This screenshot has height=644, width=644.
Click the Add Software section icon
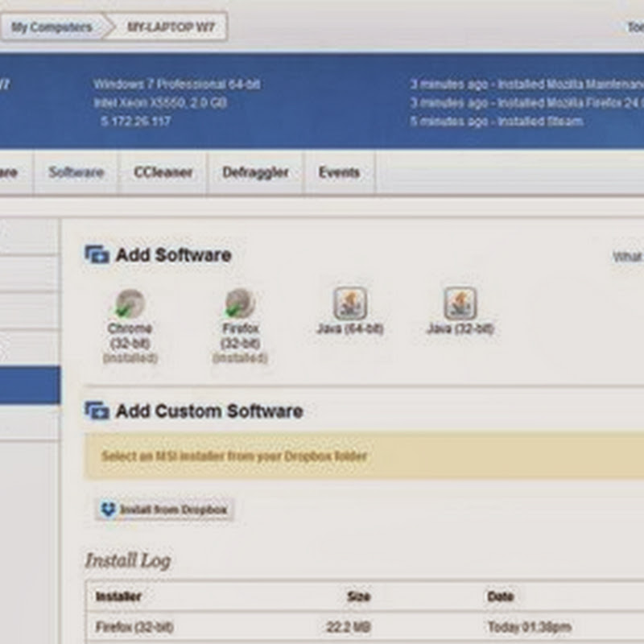(97, 255)
